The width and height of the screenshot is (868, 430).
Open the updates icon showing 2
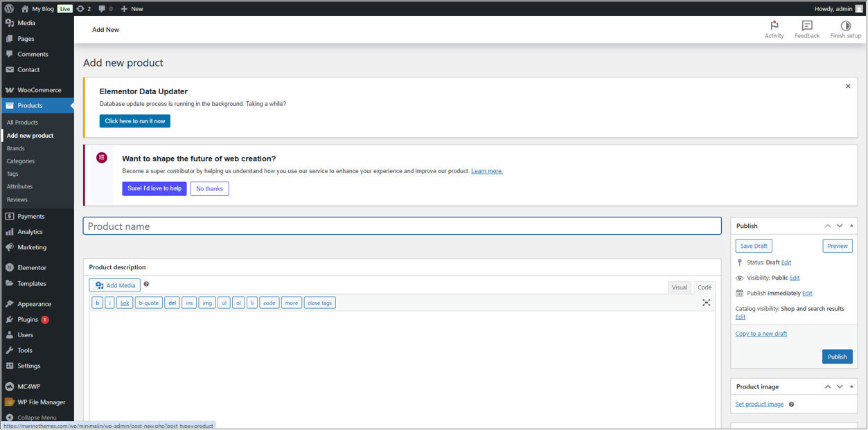point(84,8)
